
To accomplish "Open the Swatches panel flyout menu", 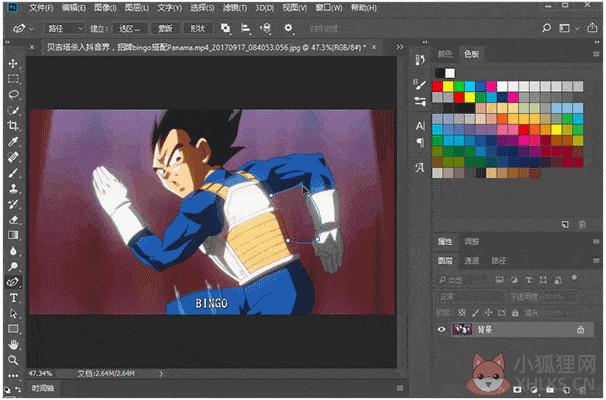I will [x=596, y=54].
